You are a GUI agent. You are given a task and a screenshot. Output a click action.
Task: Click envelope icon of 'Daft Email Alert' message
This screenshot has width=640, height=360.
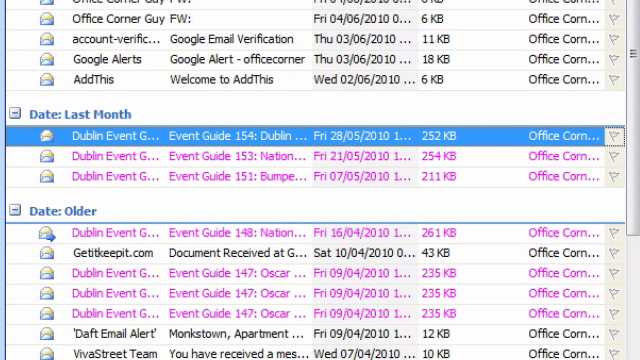47,334
